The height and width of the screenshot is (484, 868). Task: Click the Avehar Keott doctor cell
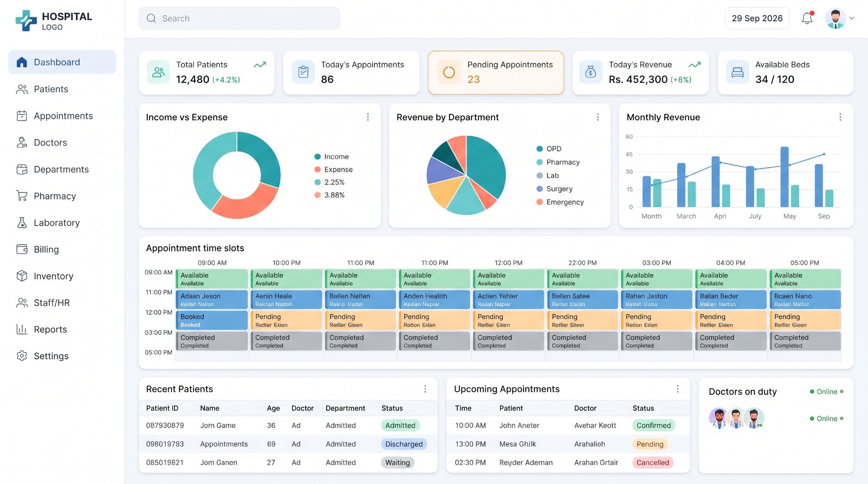pos(595,425)
